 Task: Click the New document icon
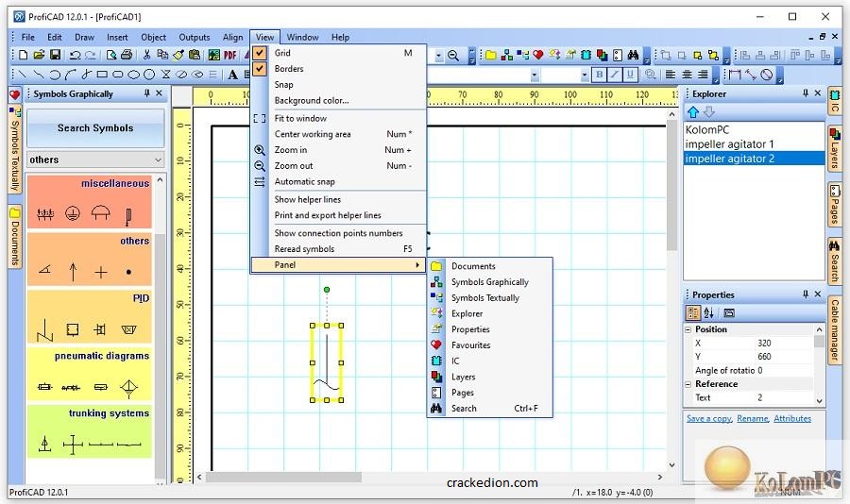[24, 55]
